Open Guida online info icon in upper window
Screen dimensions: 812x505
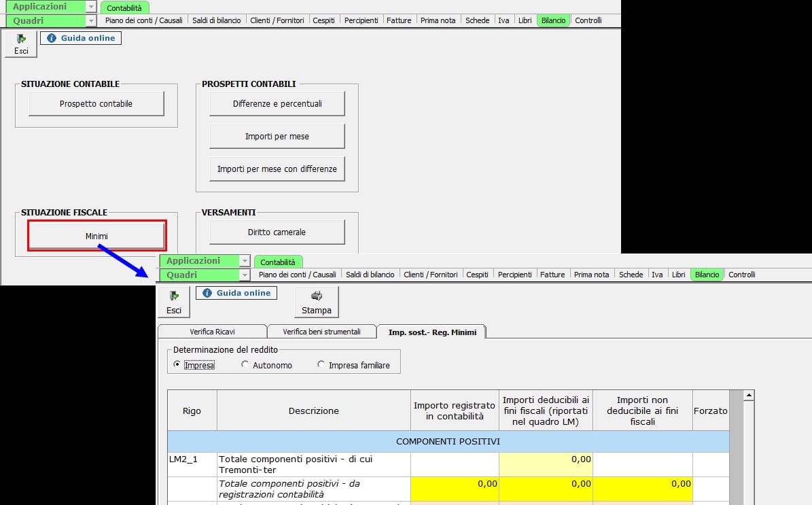(x=51, y=38)
